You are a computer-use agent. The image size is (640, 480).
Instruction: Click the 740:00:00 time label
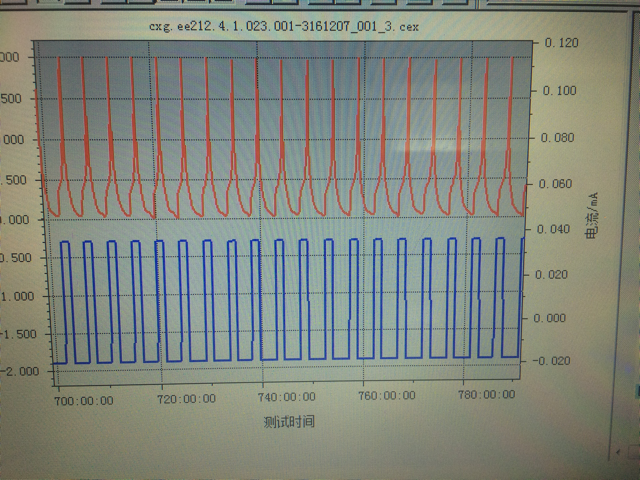[x=287, y=397]
